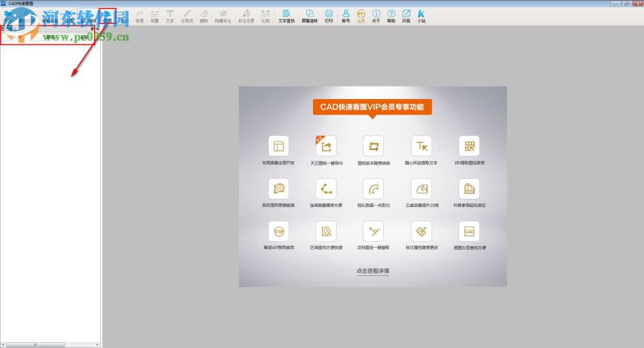644x348 pixels.
Task: Click the 小站 K icon
Action: pyautogui.click(x=421, y=17)
